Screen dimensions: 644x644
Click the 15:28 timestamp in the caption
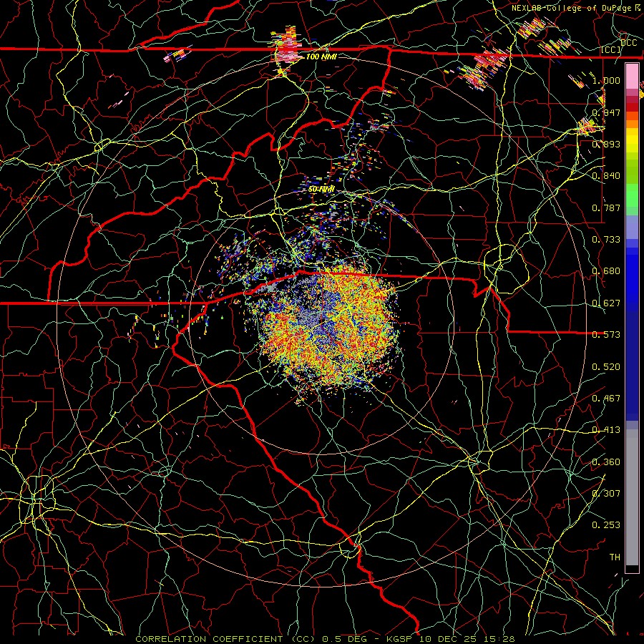tap(499, 639)
